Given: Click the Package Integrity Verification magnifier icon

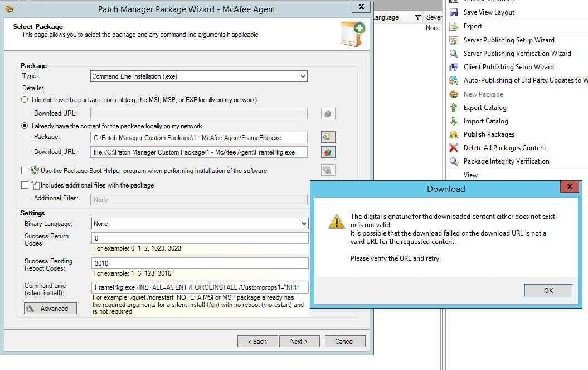Looking at the screenshot, I should coord(454,161).
